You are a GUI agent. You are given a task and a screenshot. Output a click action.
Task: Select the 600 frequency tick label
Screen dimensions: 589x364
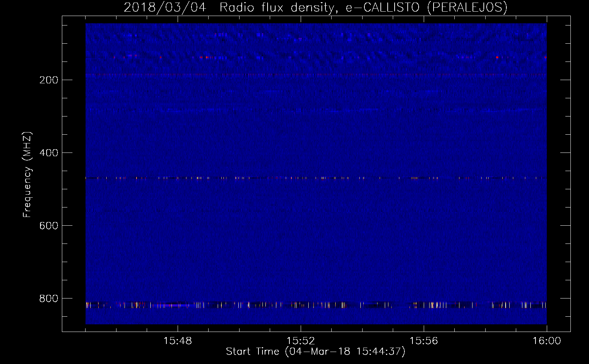coord(49,226)
